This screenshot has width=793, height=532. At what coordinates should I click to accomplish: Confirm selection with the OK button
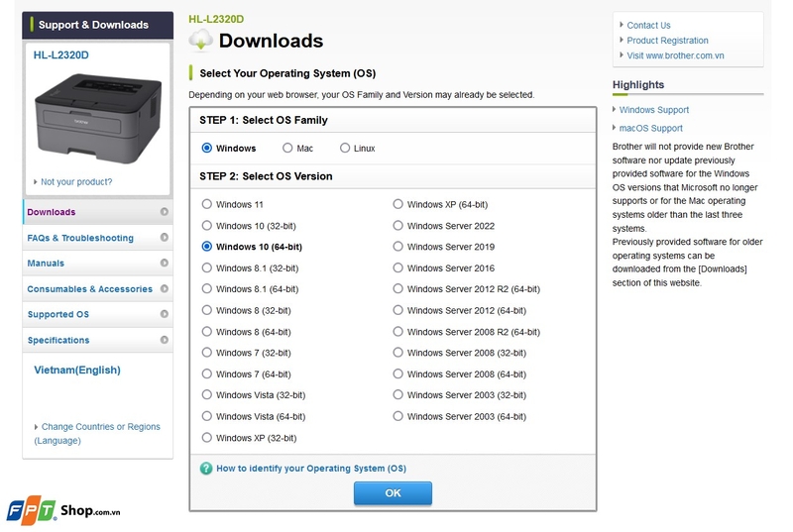click(393, 492)
